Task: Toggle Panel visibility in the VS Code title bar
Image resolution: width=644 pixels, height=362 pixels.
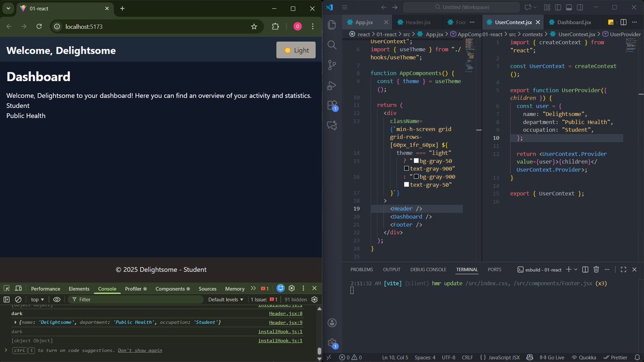Action: 570,8
